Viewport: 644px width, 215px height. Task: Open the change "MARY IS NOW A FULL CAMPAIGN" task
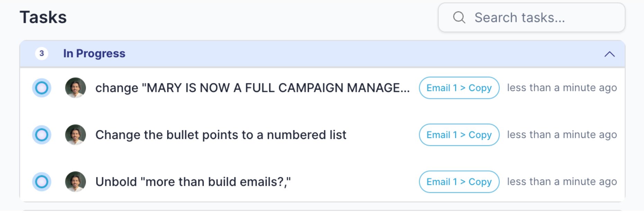[x=252, y=88]
